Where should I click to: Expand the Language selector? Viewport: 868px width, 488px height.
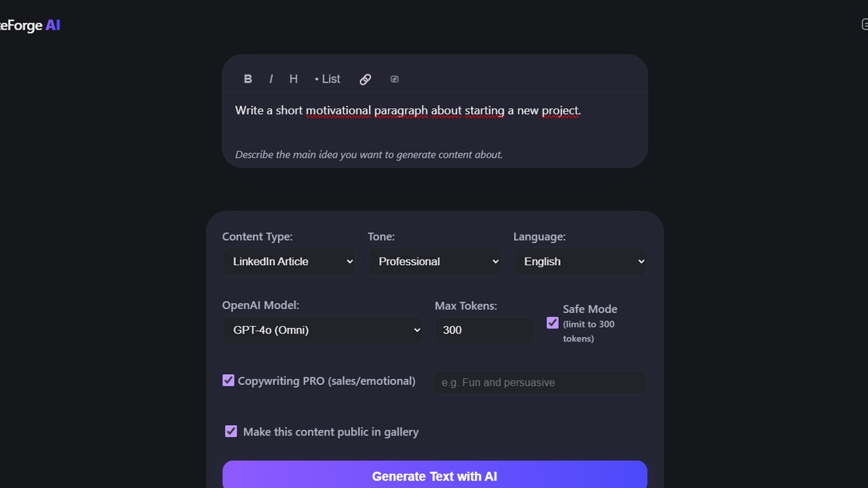(x=580, y=261)
